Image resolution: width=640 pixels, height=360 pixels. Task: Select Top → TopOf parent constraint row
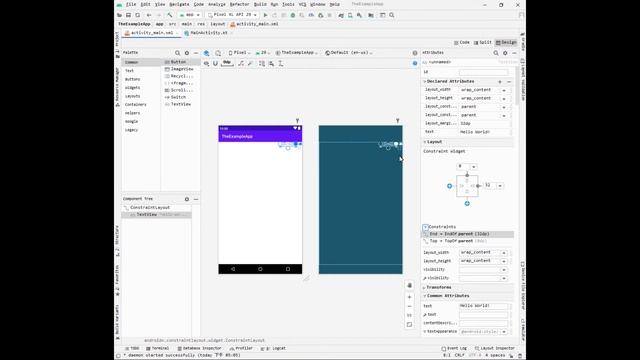[x=467, y=241]
